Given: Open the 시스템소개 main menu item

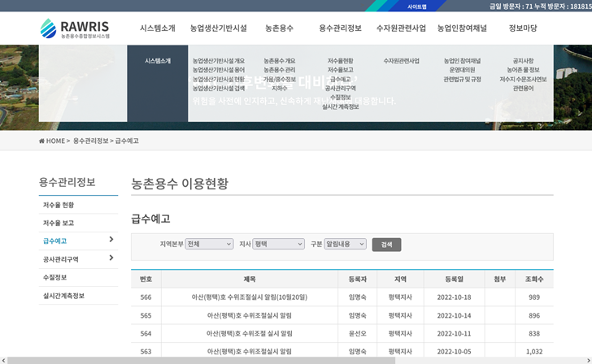Looking at the screenshot, I should [158, 28].
